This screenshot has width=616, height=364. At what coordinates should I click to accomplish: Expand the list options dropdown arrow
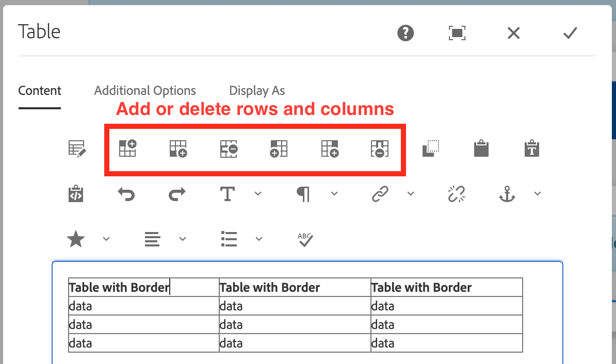click(x=259, y=239)
